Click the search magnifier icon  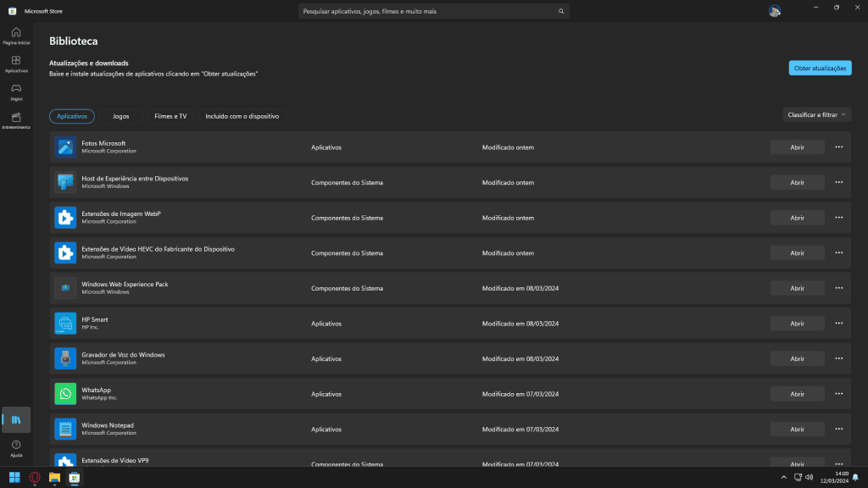click(x=561, y=11)
